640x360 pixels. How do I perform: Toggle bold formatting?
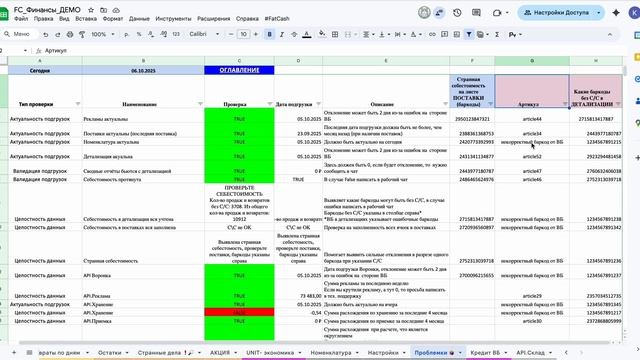269,35
